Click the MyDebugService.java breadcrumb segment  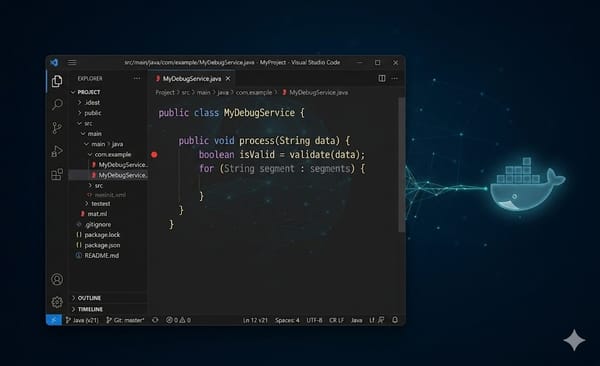318,92
